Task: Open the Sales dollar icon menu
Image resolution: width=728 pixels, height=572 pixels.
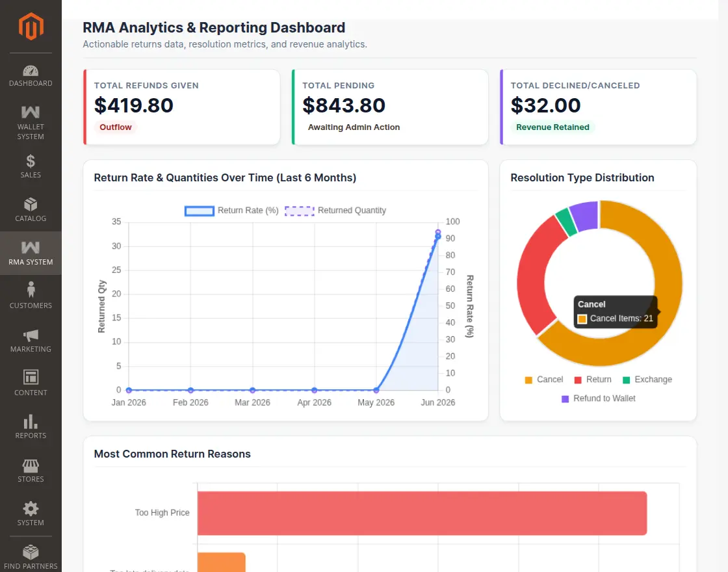Action: click(x=31, y=161)
